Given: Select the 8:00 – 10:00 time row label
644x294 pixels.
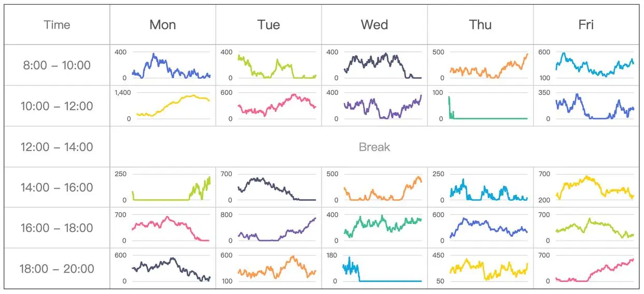Looking at the screenshot, I should tap(57, 65).
